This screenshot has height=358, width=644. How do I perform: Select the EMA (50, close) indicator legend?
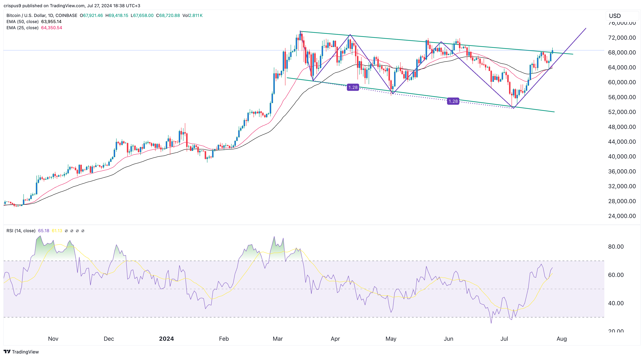[x=23, y=21]
